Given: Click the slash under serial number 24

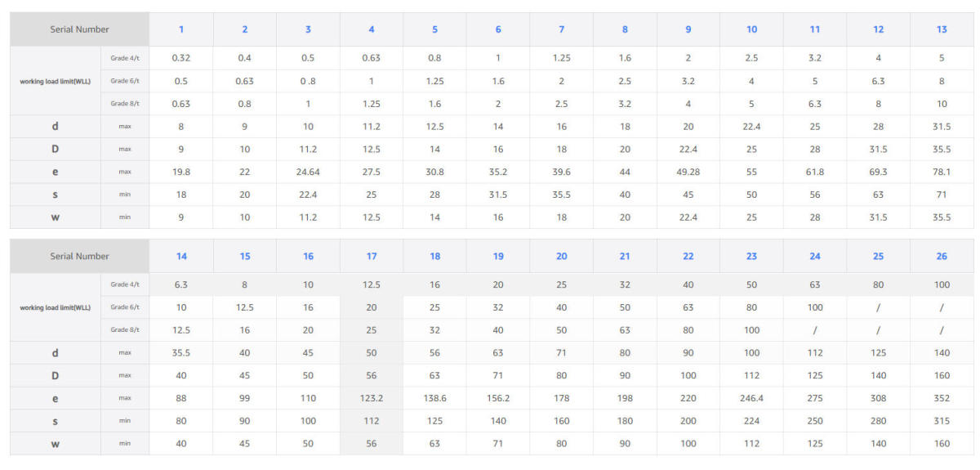Looking at the screenshot, I should [x=814, y=330].
